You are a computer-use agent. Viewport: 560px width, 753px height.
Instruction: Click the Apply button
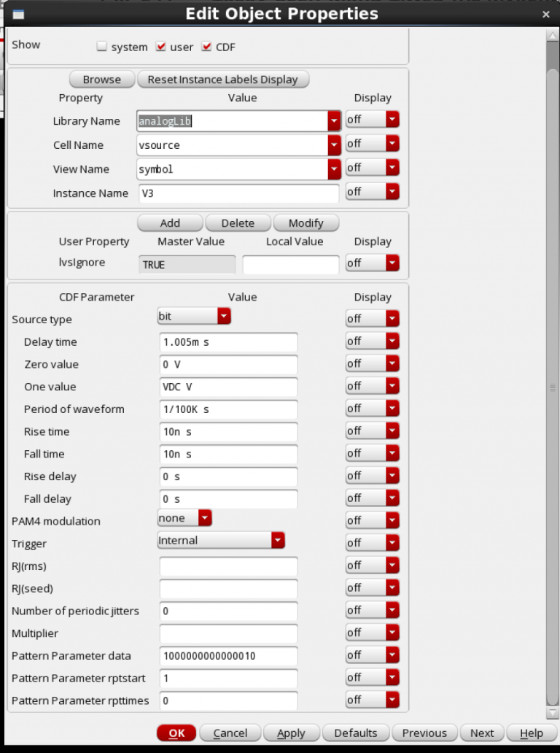point(291,733)
